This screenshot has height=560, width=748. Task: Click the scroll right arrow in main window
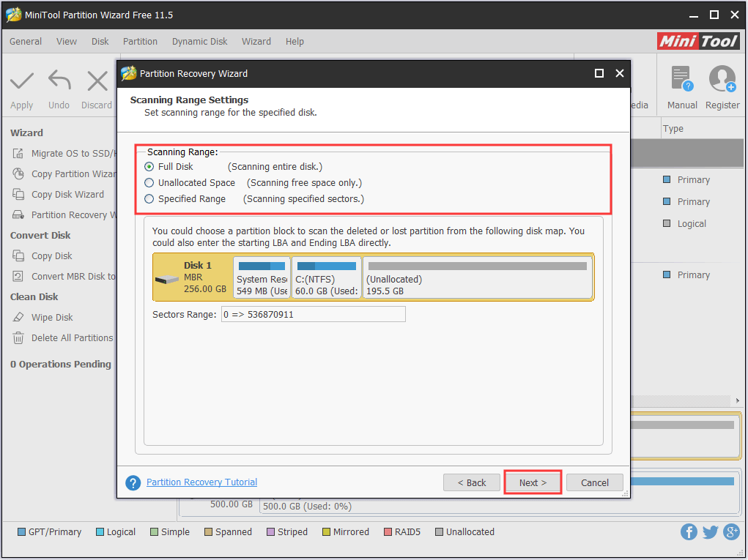738,400
